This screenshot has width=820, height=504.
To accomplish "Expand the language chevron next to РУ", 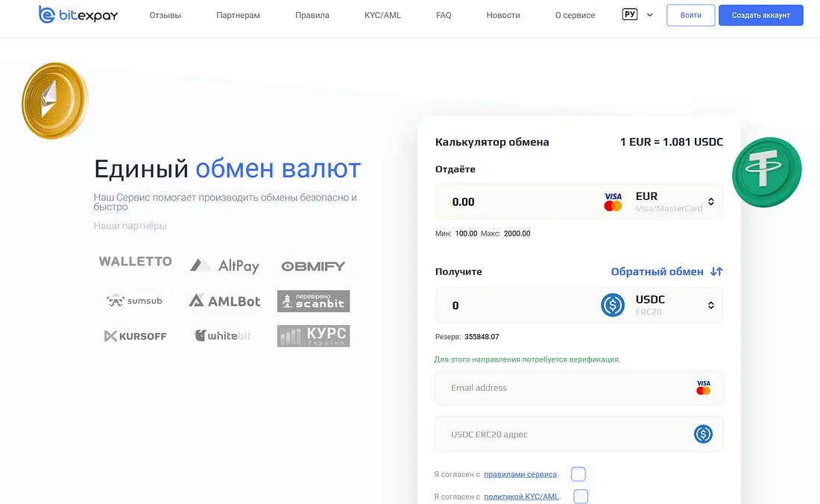I will (x=650, y=15).
